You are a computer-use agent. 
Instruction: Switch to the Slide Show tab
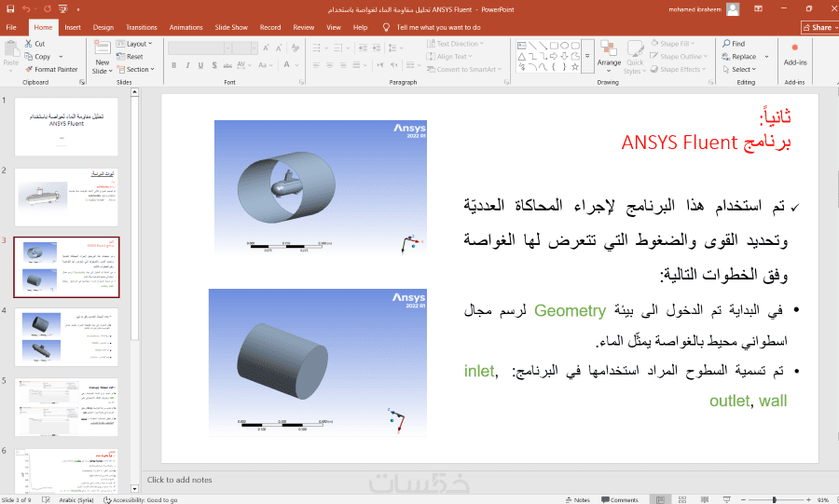231,27
